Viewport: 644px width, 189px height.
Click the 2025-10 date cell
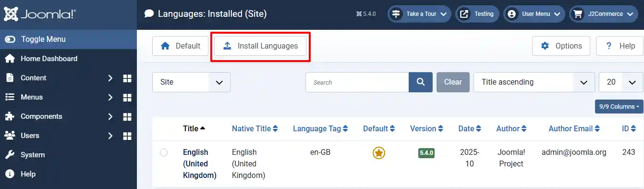click(470, 158)
